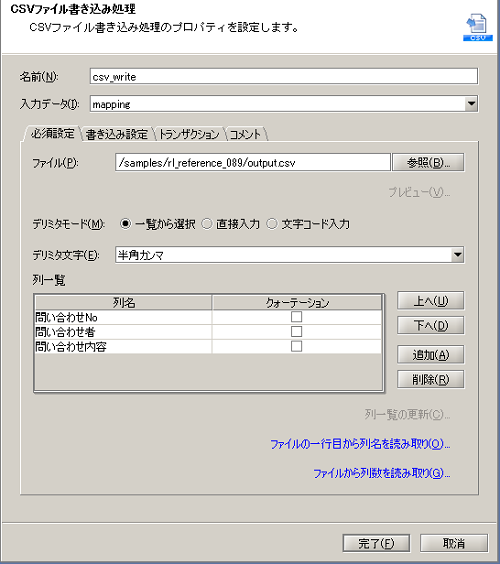This screenshot has width=500, height=564.
Task: Open the 入力データ mapping dropdown
Action: coord(471,104)
